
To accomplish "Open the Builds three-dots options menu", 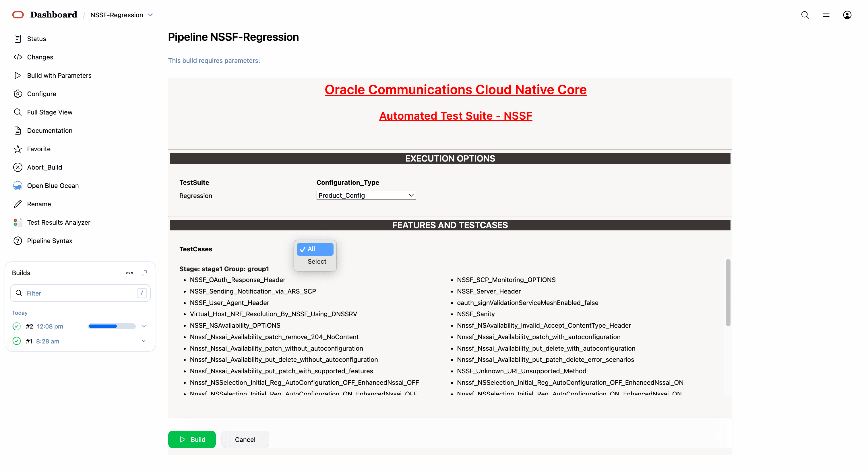I will pos(129,273).
